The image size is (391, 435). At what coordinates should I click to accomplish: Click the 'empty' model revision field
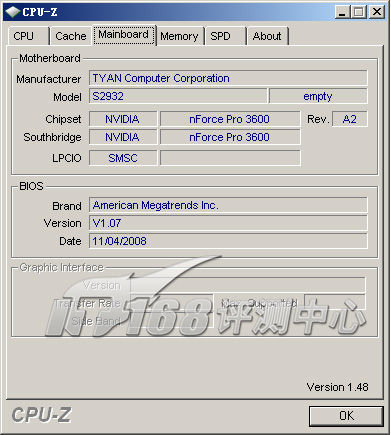coord(318,96)
